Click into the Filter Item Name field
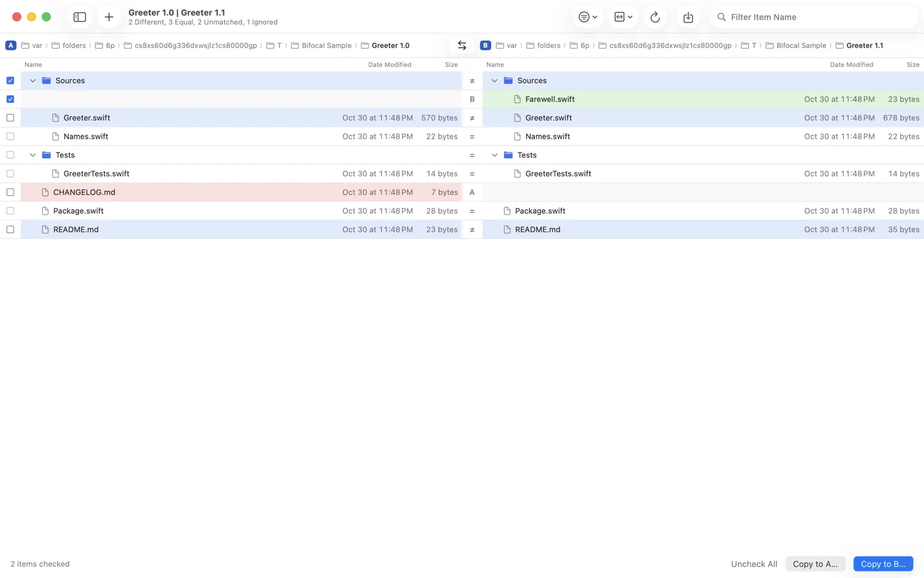Screen dimensions: 924x578 pos(814,17)
